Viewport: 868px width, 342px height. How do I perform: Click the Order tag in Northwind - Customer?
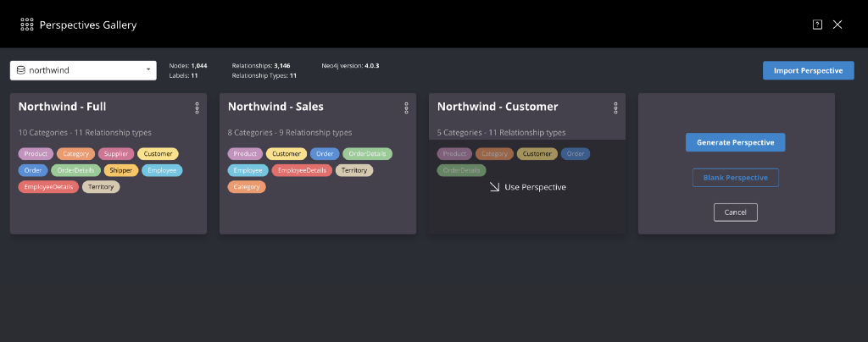[x=576, y=153]
